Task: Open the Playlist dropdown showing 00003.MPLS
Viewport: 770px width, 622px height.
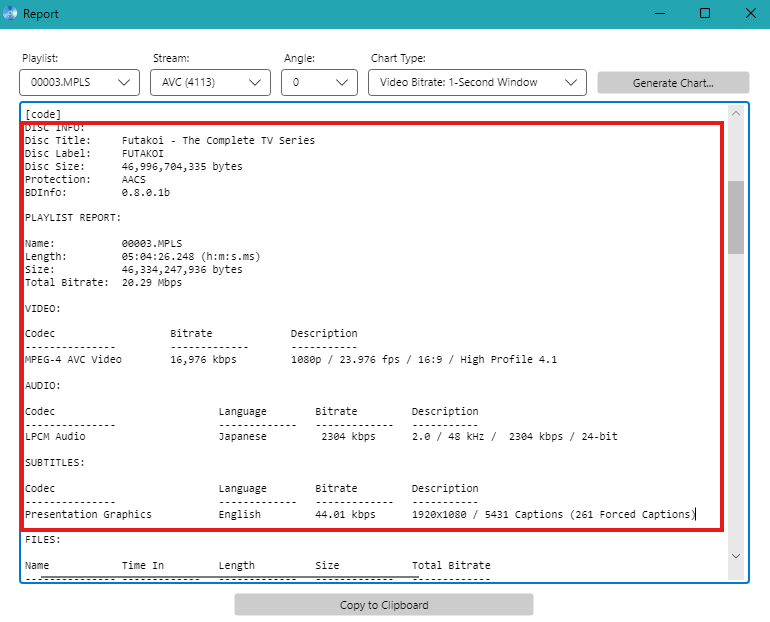Action: [79, 82]
